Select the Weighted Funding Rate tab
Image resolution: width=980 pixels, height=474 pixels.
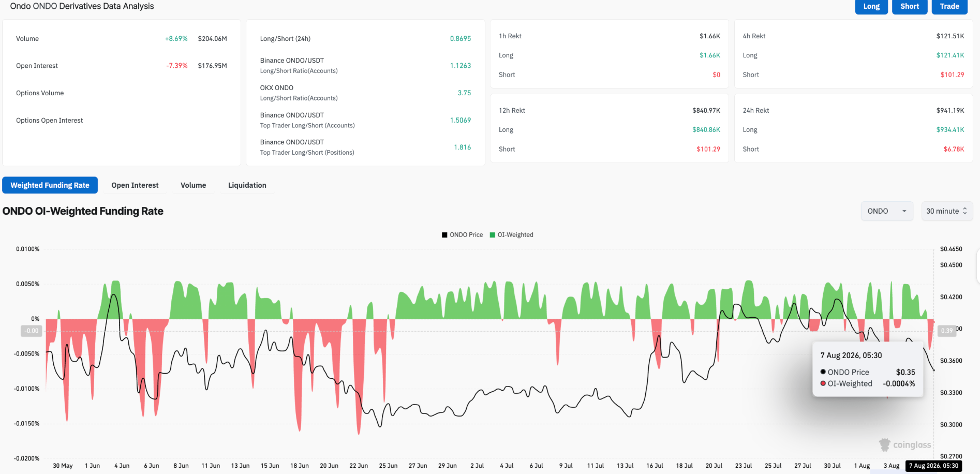[x=50, y=185]
